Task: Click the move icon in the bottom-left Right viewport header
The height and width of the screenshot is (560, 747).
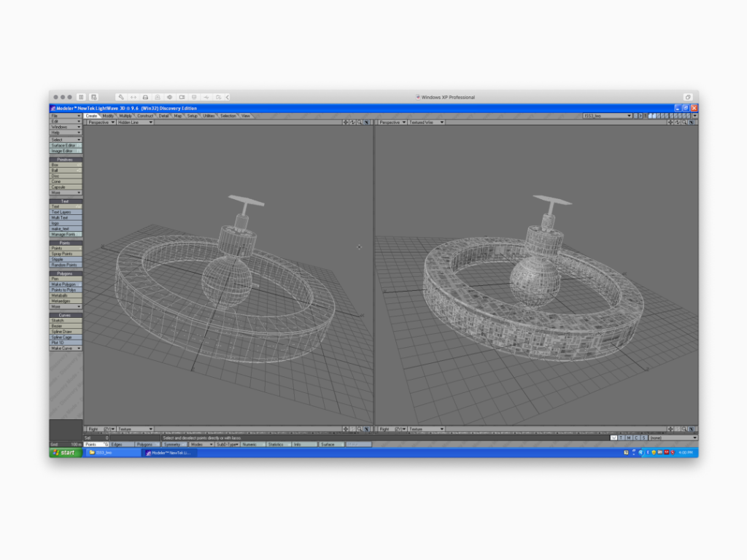Action: click(x=345, y=429)
